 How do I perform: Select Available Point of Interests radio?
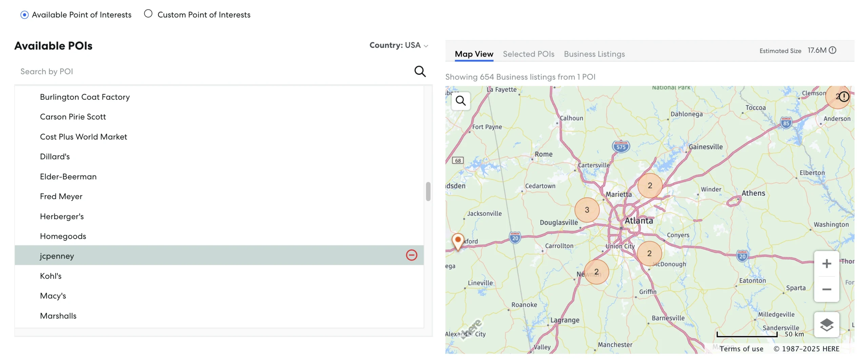[x=24, y=15]
